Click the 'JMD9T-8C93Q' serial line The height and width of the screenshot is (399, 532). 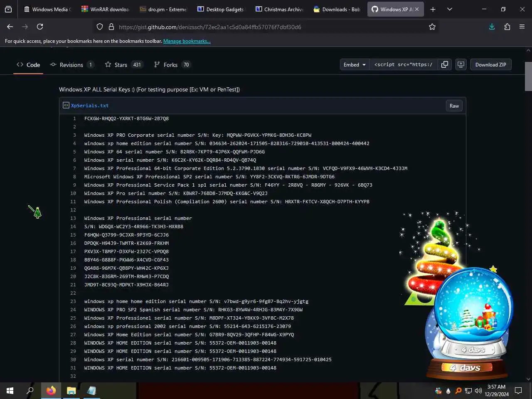click(126, 285)
